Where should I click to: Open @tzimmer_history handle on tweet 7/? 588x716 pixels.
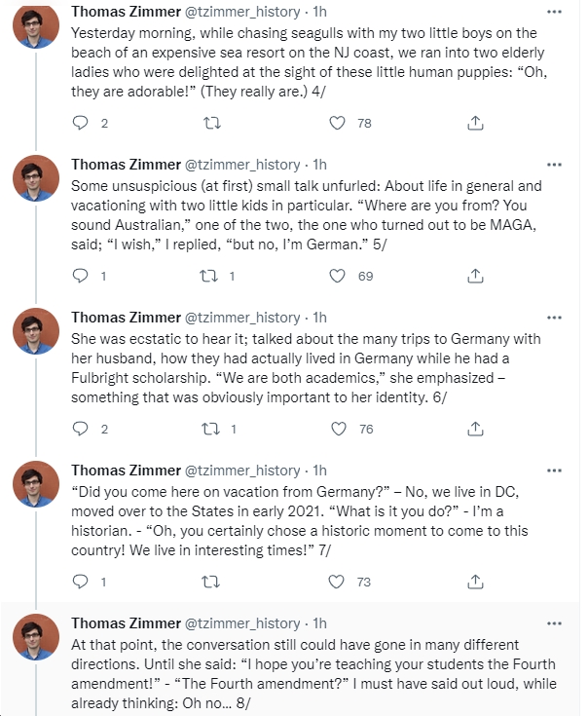242,471
